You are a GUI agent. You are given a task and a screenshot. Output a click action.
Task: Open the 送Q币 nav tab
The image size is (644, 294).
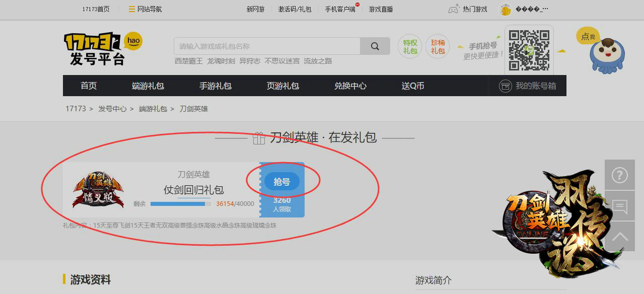tap(413, 86)
